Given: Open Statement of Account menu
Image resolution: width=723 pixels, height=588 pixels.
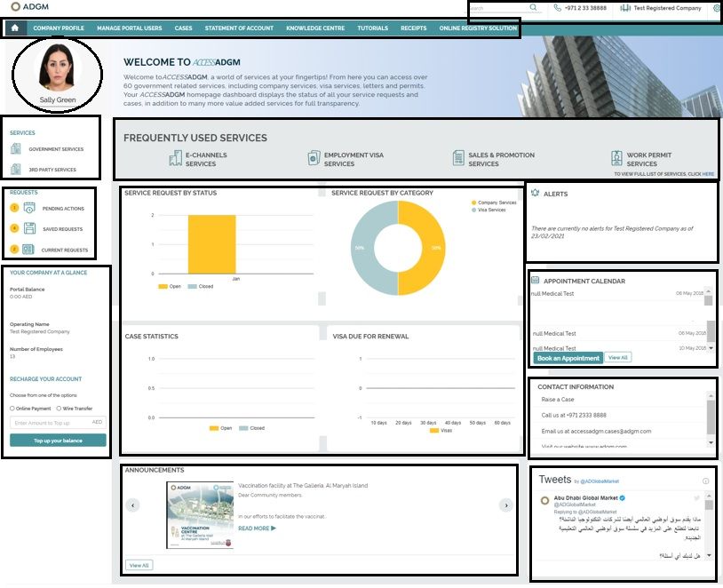Looking at the screenshot, I should click(x=239, y=28).
